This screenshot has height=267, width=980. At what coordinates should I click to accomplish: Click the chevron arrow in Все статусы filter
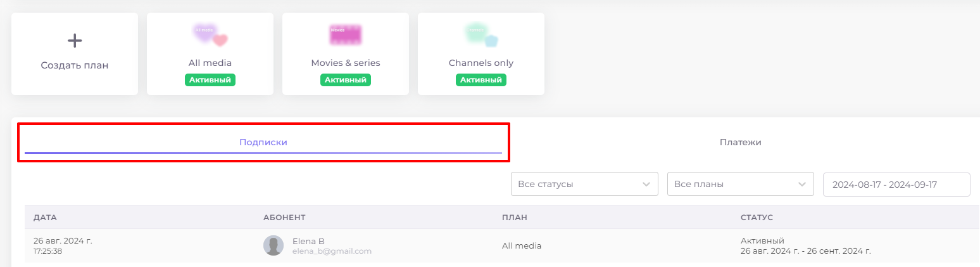click(x=646, y=185)
